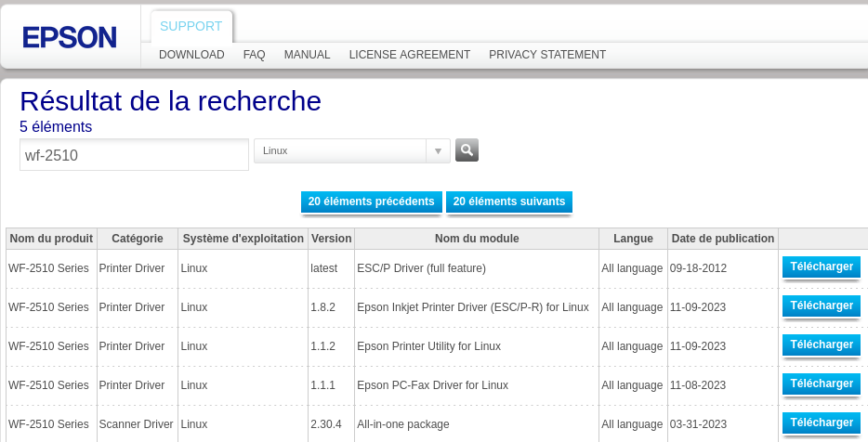Download the All-in-one package scanner driver
The width and height of the screenshot is (868, 442).
tap(822, 422)
